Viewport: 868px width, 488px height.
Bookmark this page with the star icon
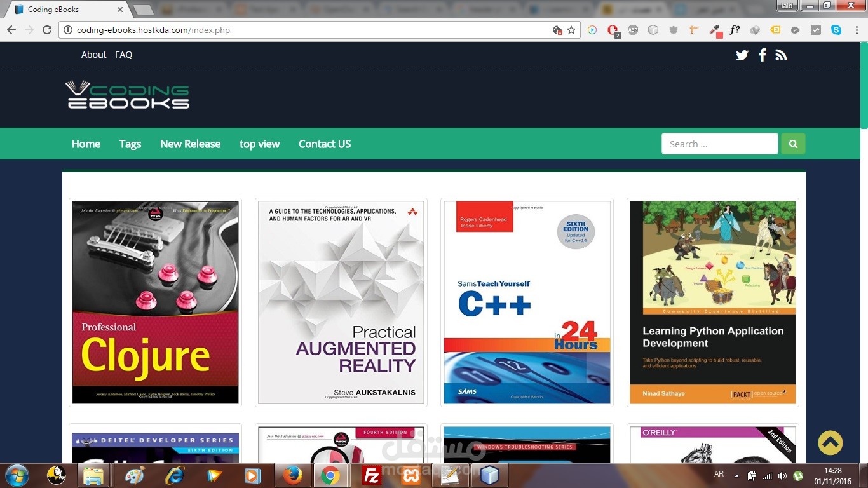point(571,30)
